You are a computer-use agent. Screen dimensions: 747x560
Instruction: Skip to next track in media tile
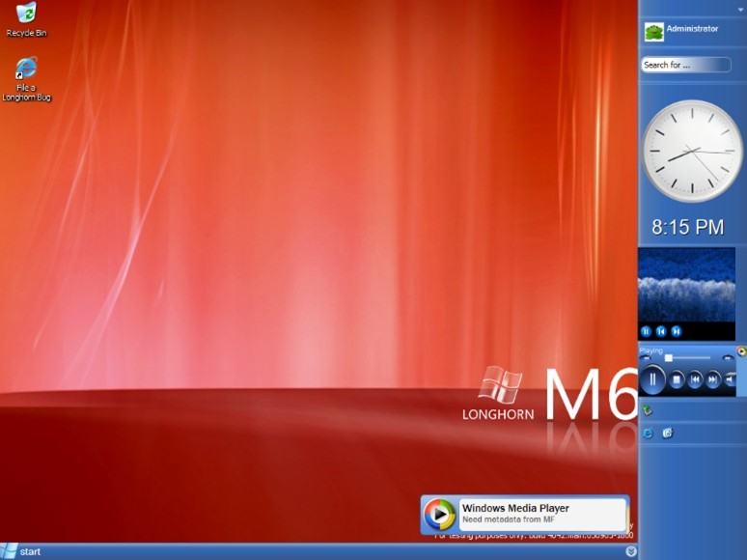[x=712, y=379]
